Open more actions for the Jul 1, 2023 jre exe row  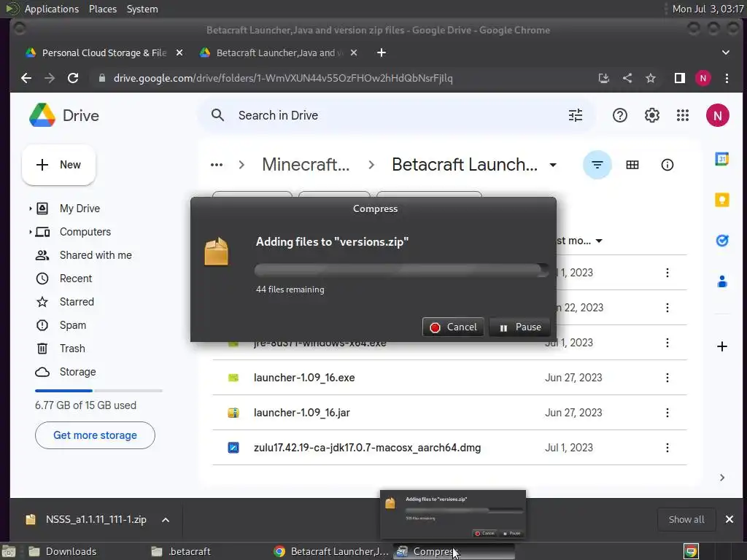pos(667,343)
